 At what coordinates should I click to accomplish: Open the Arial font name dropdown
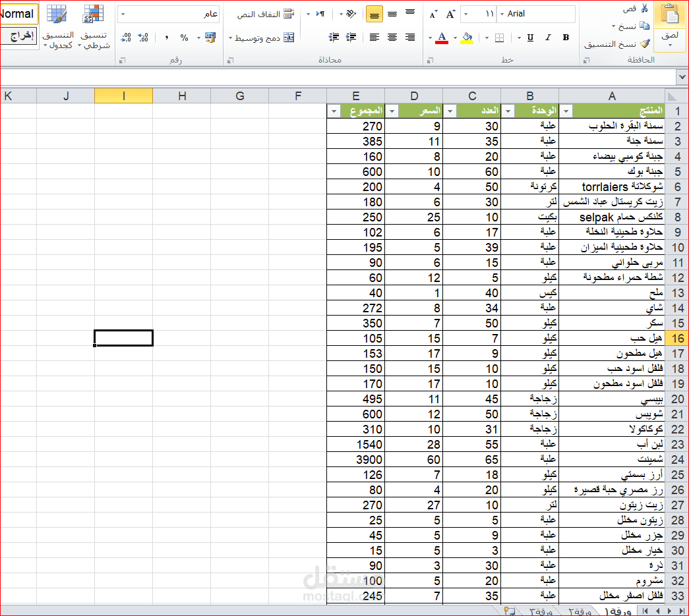tap(502, 14)
